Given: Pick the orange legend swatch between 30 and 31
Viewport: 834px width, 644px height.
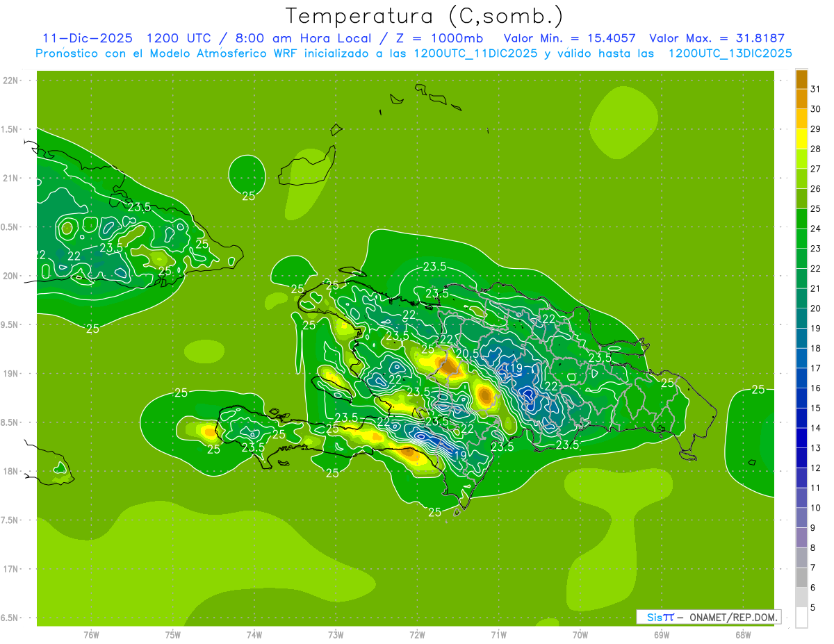Looking at the screenshot, I should (801, 99).
